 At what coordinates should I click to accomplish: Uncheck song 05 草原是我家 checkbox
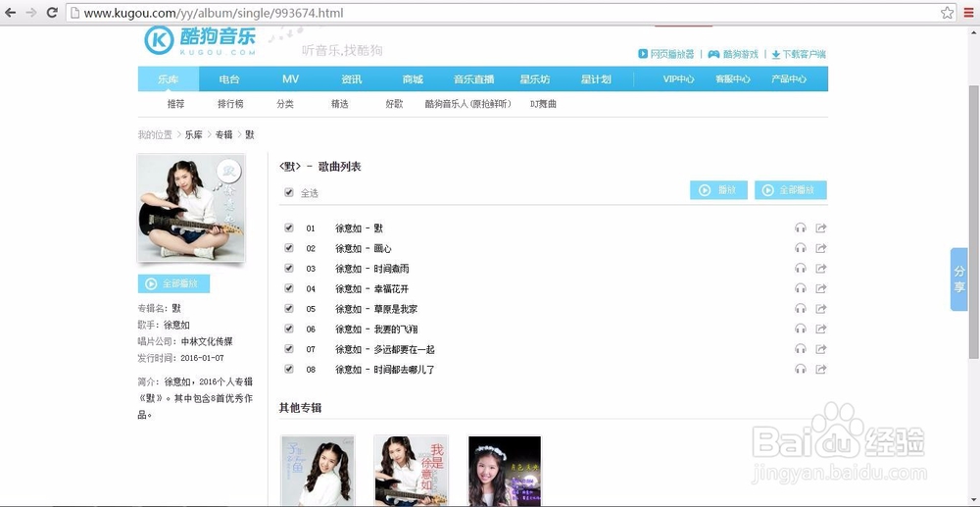click(289, 308)
